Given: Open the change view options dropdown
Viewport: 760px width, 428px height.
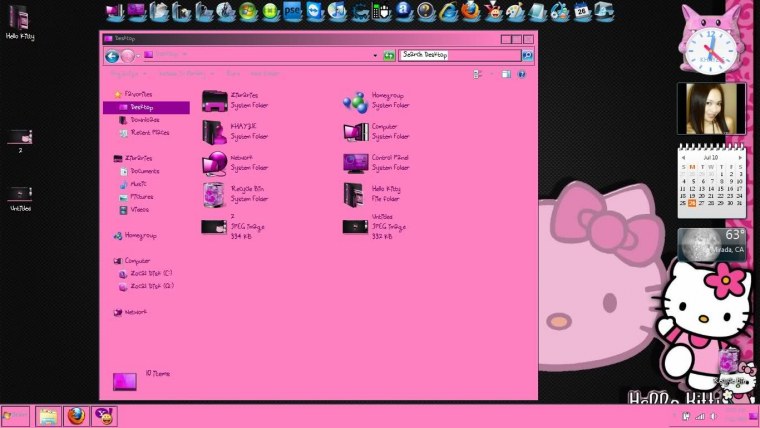Looking at the screenshot, I should click(x=488, y=74).
